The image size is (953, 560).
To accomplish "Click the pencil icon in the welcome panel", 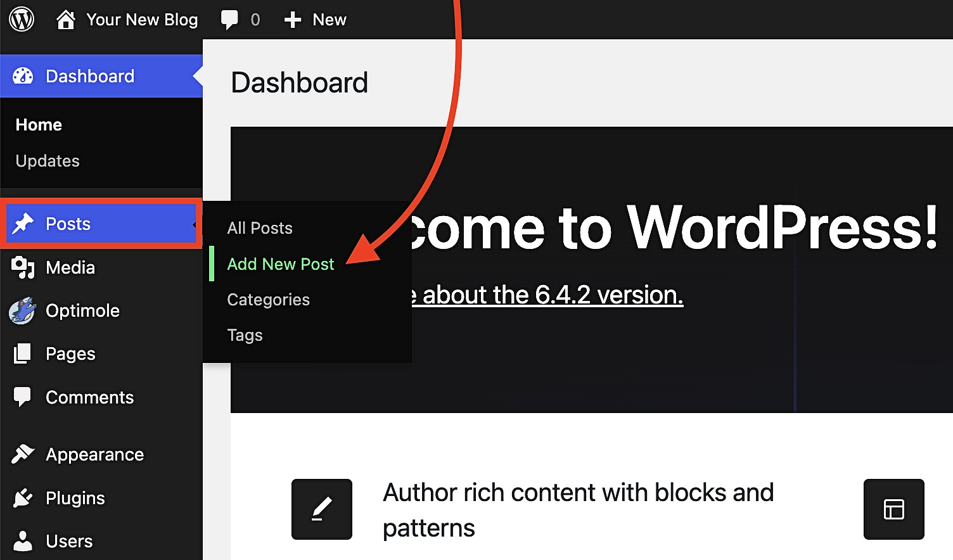I will (321, 509).
